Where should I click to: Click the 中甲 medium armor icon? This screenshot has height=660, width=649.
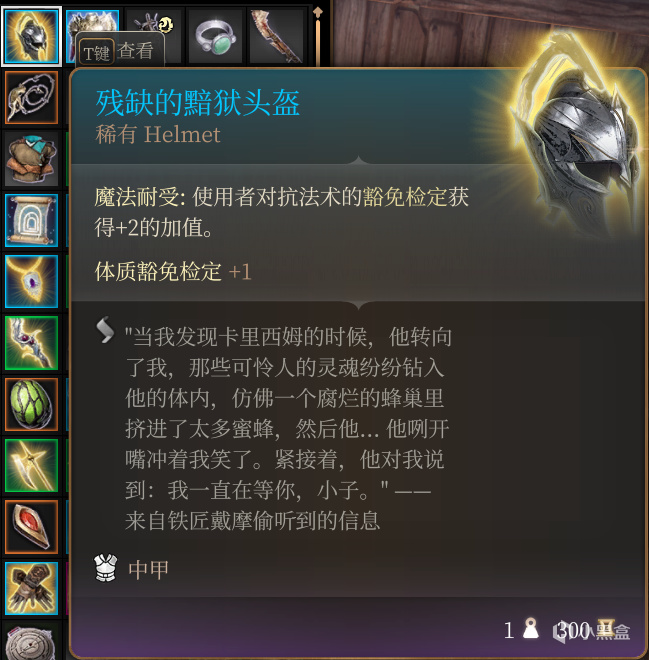point(106,569)
